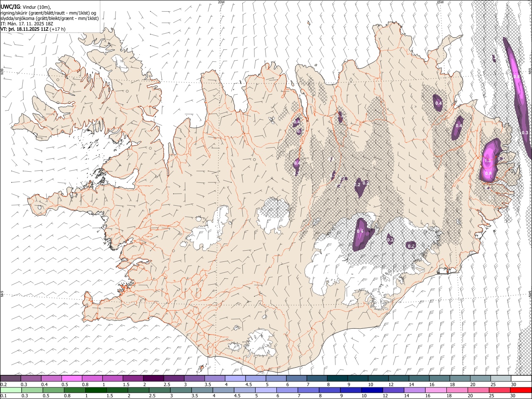
Task: Click the '3.5' label on the lower scale
Action: click(195, 396)
